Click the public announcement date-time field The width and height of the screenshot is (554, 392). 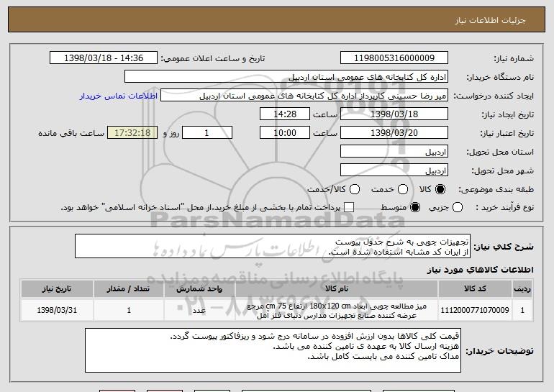tap(104, 58)
